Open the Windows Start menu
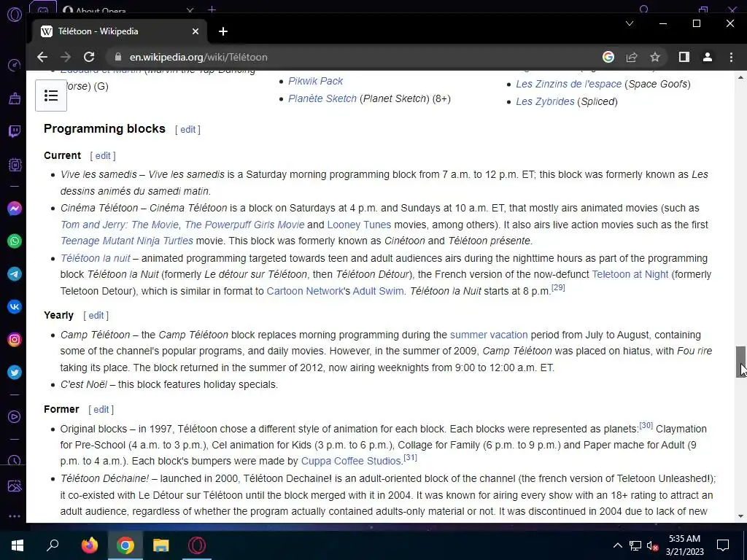The image size is (747, 560). [17, 545]
